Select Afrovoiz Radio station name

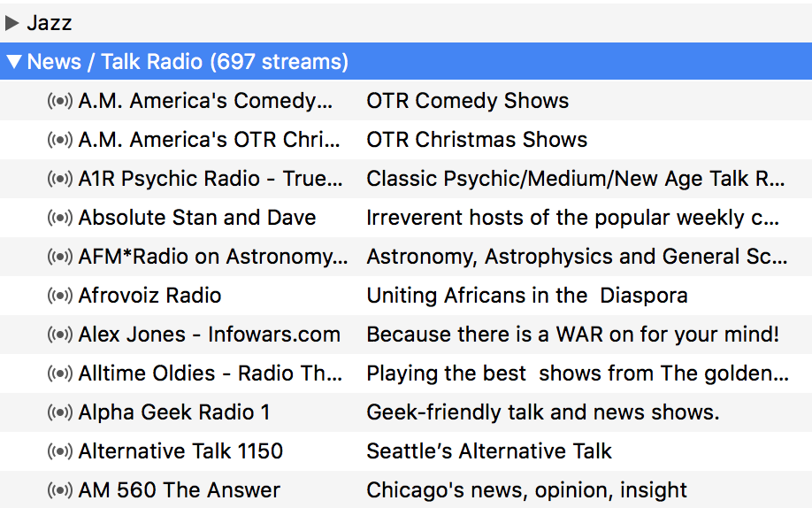(149, 296)
